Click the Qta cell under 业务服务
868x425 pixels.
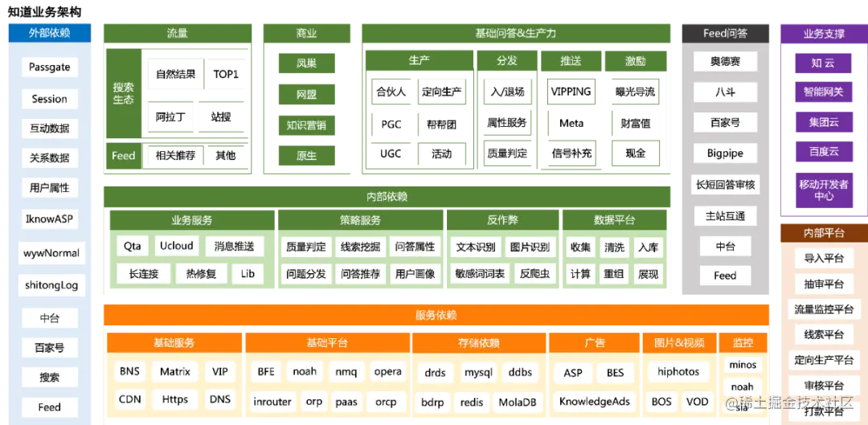coord(133,246)
